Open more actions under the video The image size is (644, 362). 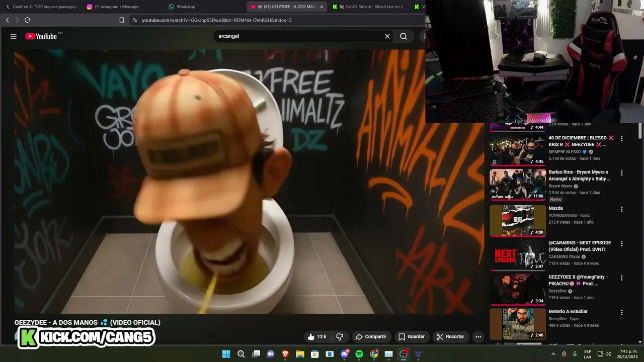point(478,337)
